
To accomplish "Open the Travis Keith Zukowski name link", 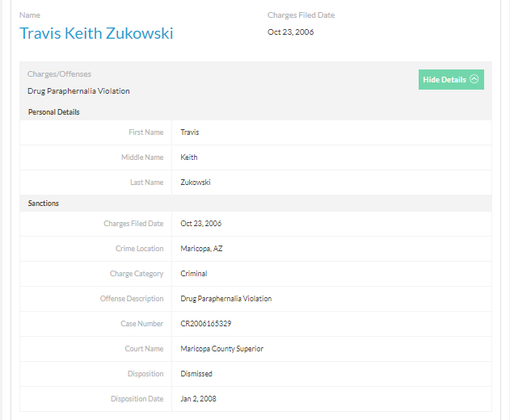I will tap(96, 34).
